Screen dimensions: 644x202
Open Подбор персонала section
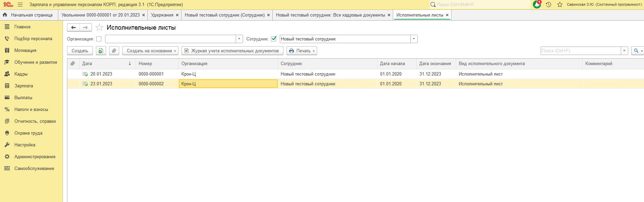point(33,38)
